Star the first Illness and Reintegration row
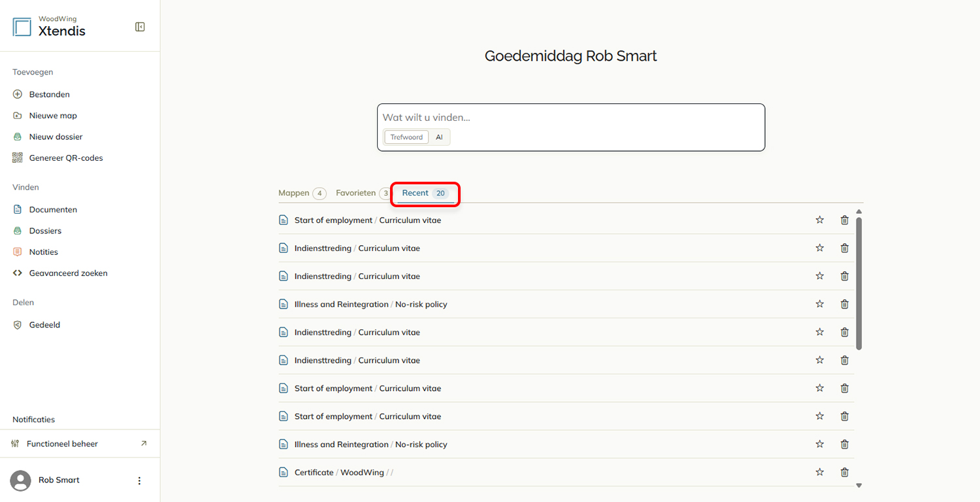The height and width of the screenshot is (502, 980). coord(820,304)
